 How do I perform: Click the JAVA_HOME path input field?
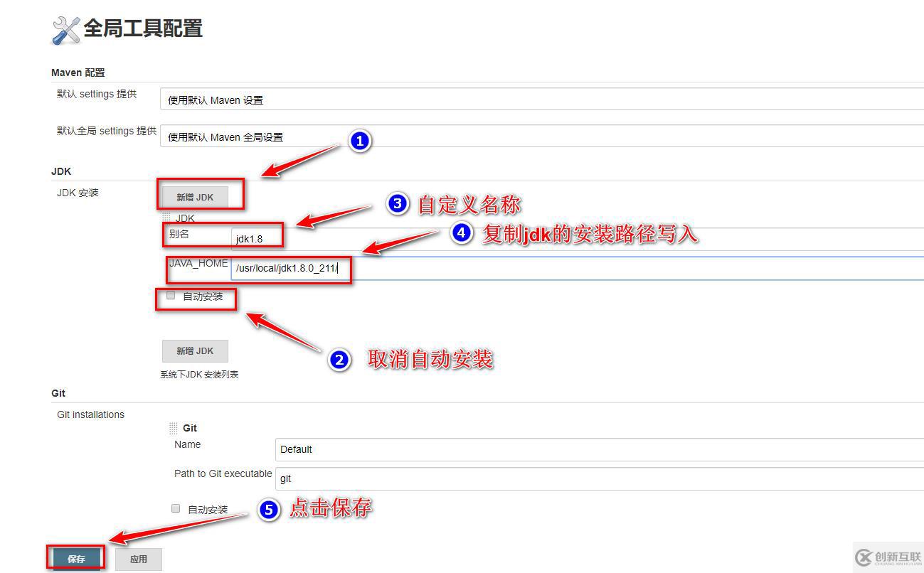578,268
